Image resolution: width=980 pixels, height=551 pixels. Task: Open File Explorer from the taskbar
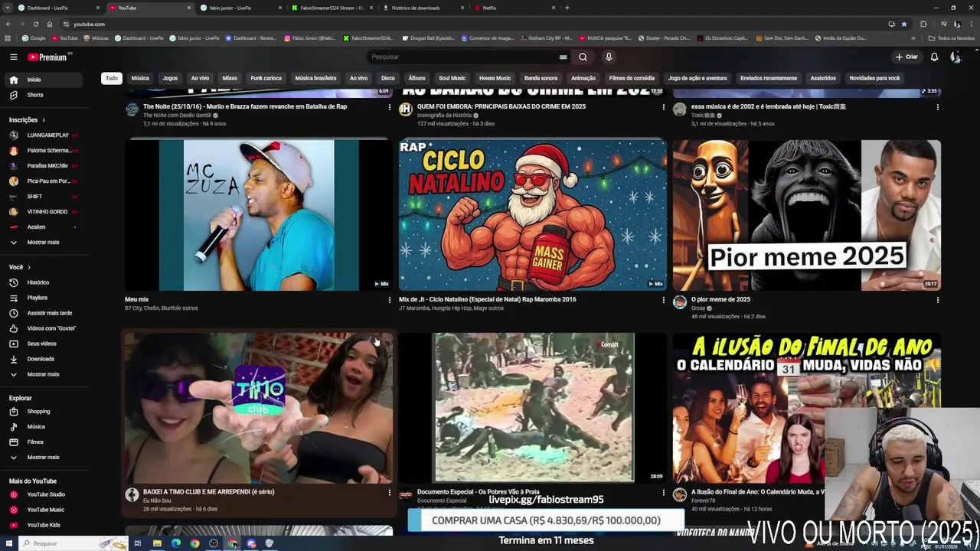pyautogui.click(x=157, y=543)
